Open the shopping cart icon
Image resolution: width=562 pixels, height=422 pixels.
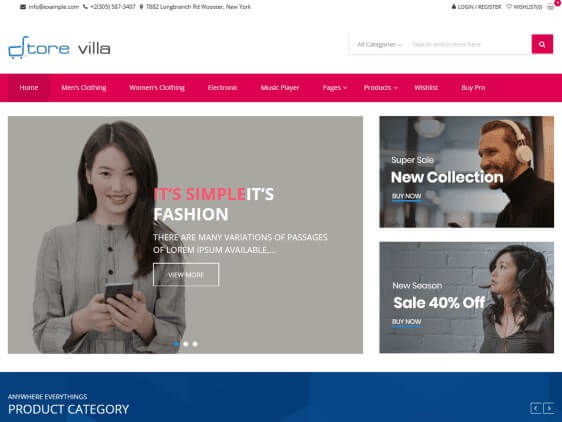pyautogui.click(x=551, y=7)
